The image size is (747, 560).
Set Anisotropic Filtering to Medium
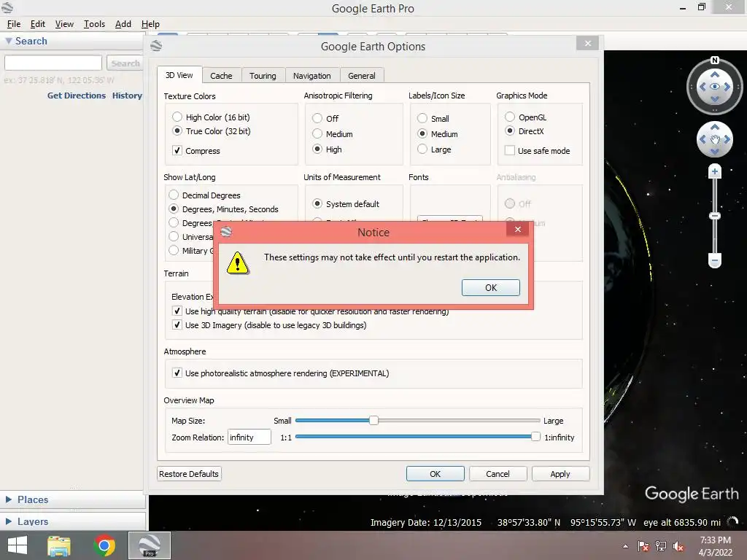(317, 134)
